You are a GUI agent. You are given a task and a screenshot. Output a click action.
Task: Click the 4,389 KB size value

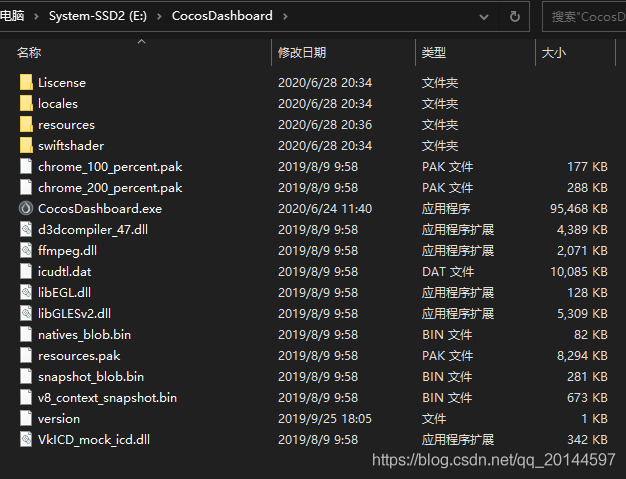coord(582,230)
